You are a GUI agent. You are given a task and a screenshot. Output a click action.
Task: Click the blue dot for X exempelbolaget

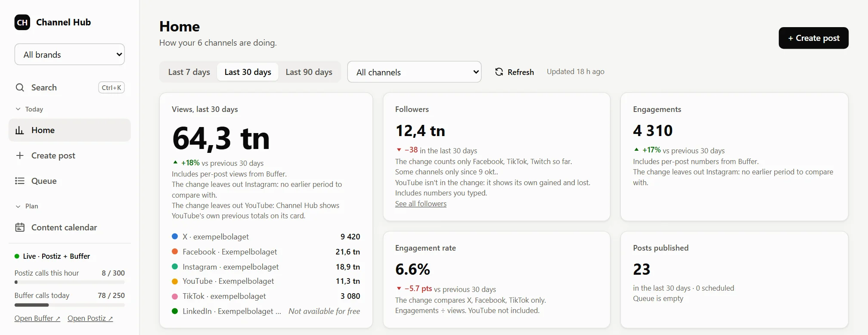(175, 236)
